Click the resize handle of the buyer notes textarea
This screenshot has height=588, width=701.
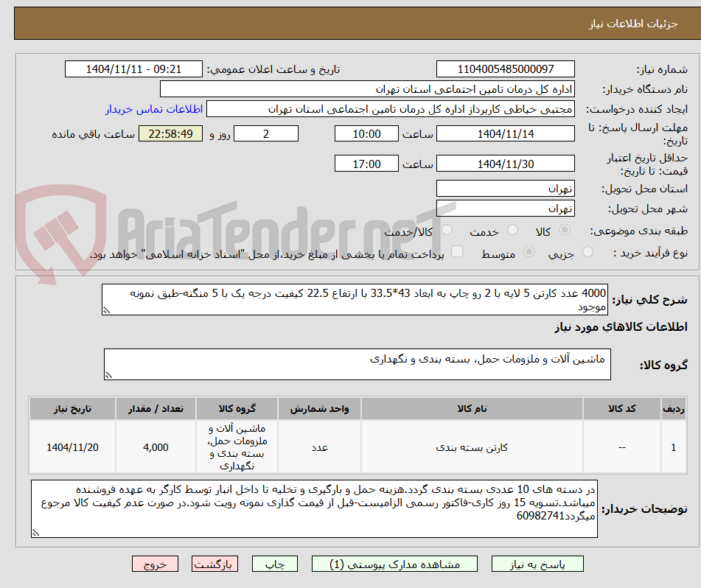(x=35, y=533)
